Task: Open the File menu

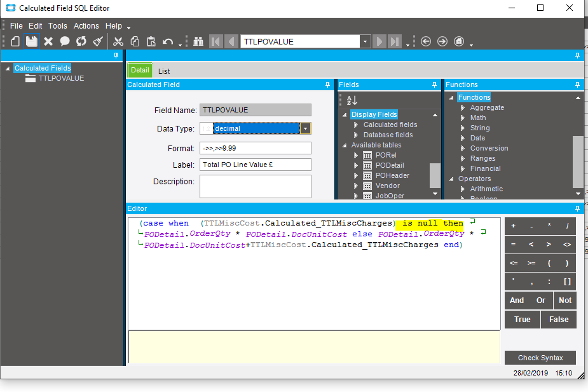Action: (16, 26)
